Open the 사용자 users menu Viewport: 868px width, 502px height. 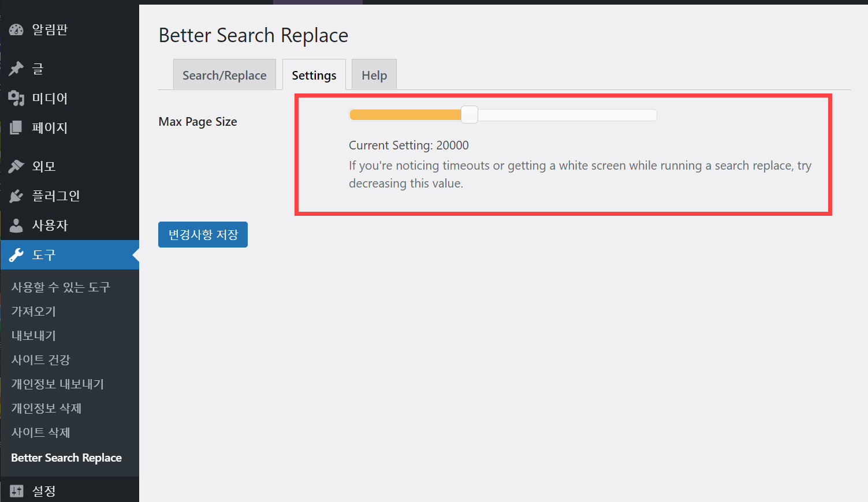69,225
